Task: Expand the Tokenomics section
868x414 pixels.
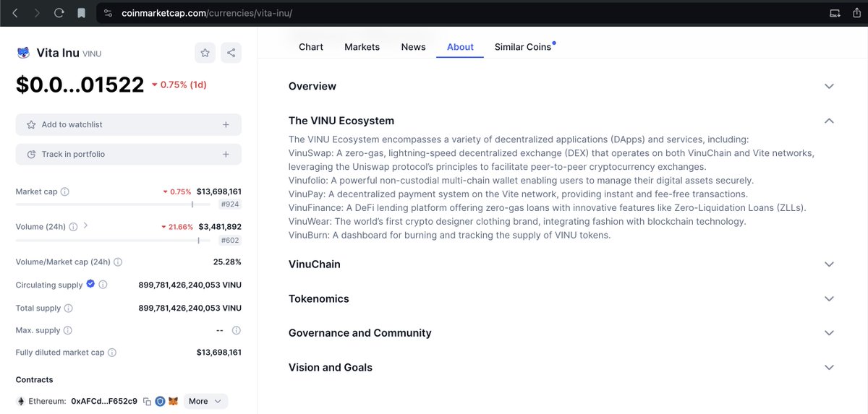Action: [x=829, y=298]
